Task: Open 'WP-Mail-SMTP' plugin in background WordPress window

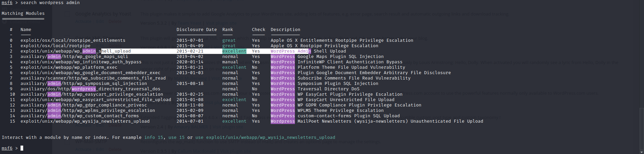Action: click(x=91, y=142)
